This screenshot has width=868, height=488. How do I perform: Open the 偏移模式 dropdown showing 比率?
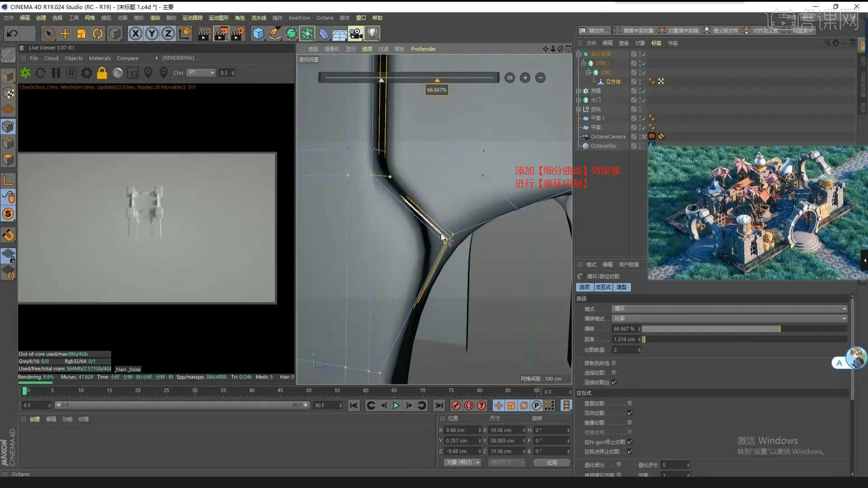click(728, 319)
